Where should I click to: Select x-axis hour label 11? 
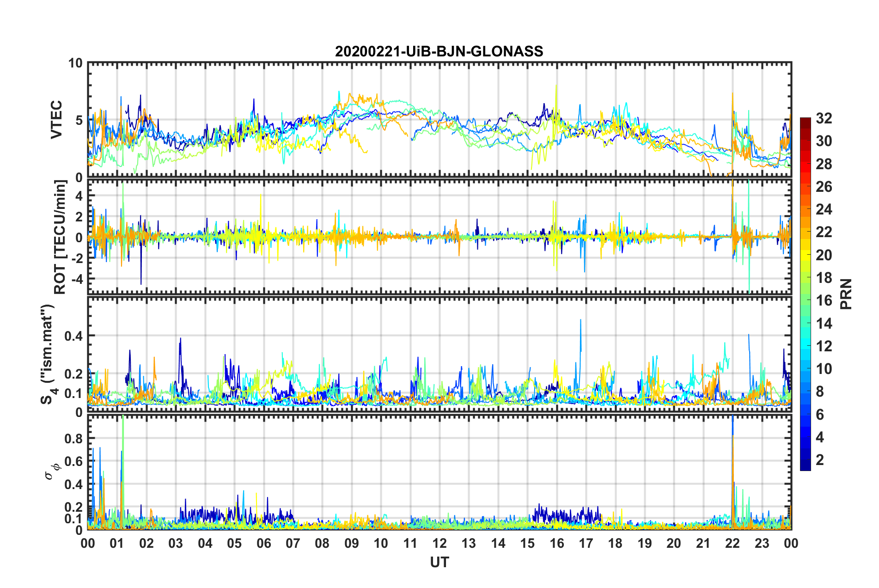coord(410,543)
